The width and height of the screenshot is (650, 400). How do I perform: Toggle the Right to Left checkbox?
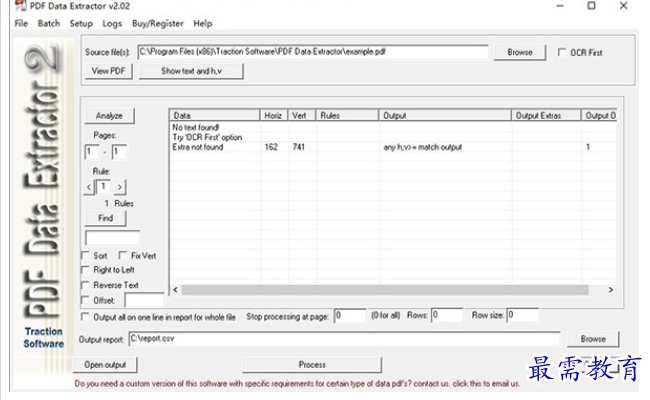point(85,270)
